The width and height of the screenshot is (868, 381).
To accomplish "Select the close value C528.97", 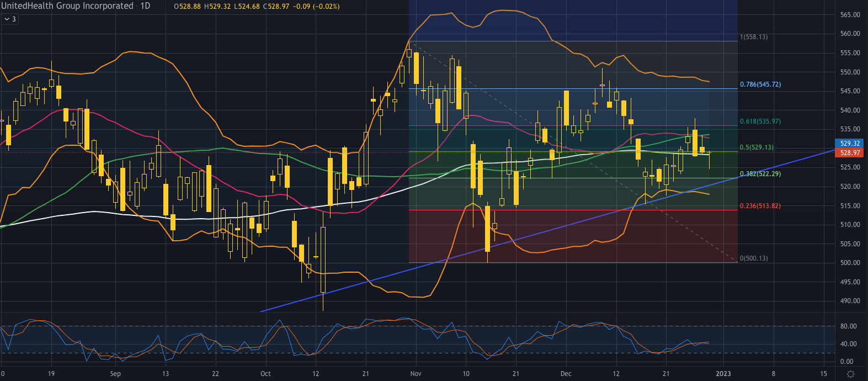I will (276, 7).
